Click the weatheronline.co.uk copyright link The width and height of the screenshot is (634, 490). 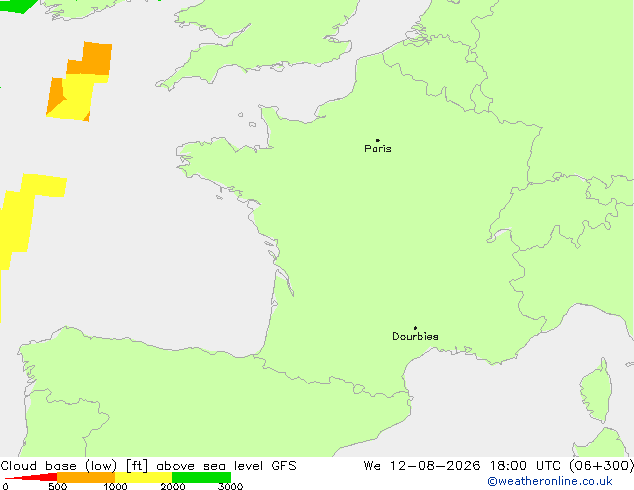pyautogui.click(x=550, y=481)
